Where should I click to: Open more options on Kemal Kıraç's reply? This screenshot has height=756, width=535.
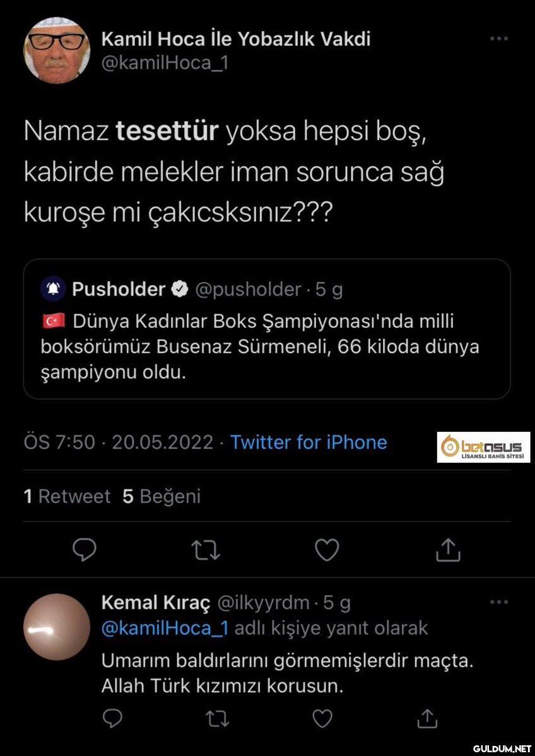(x=498, y=602)
